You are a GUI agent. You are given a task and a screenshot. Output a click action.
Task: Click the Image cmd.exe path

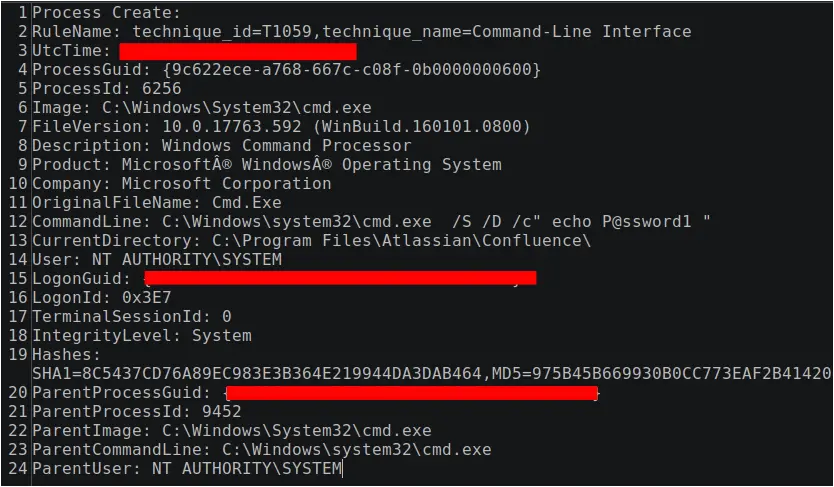[x=237, y=108]
